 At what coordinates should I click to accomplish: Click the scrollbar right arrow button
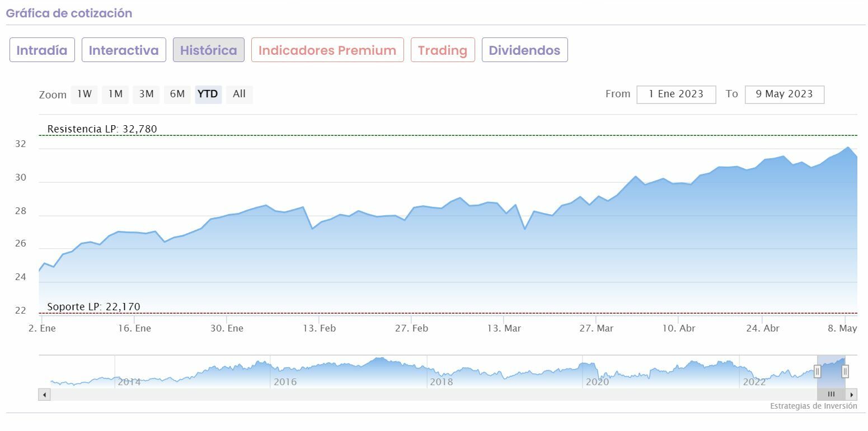(x=851, y=394)
